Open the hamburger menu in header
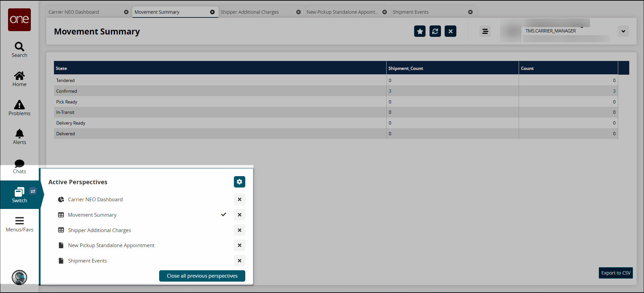The width and height of the screenshot is (644, 293). [x=485, y=31]
